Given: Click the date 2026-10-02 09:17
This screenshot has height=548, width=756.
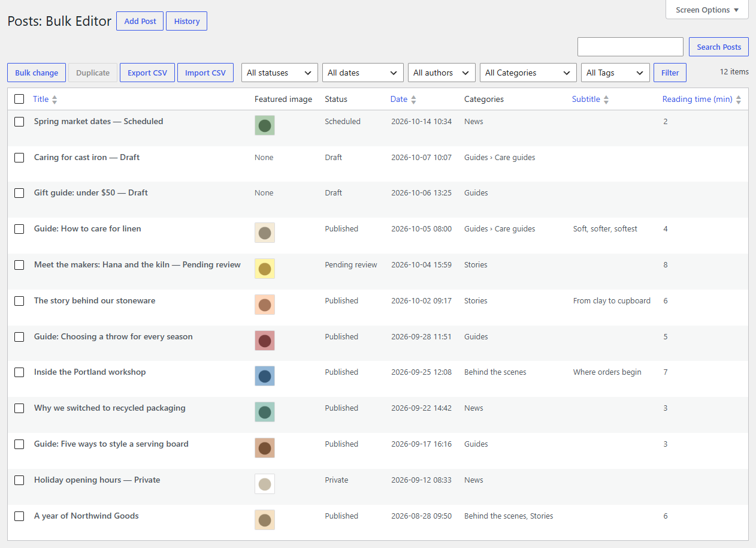Looking at the screenshot, I should tap(422, 300).
